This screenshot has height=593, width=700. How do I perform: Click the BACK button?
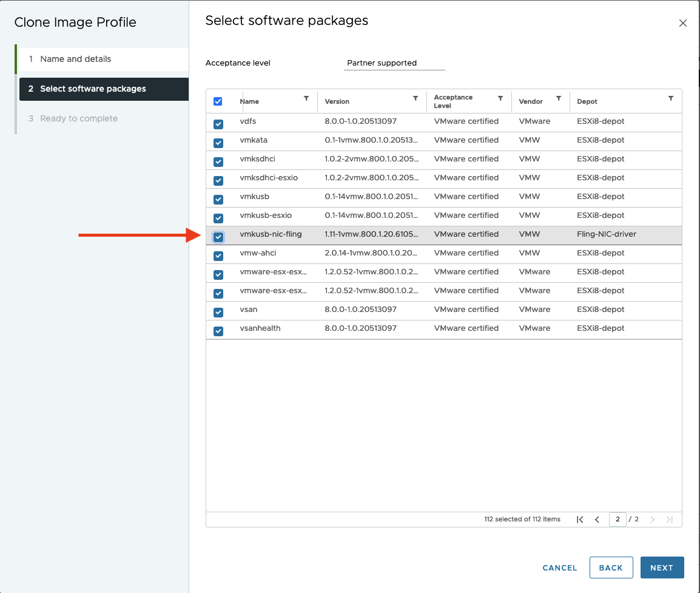(611, 568)
